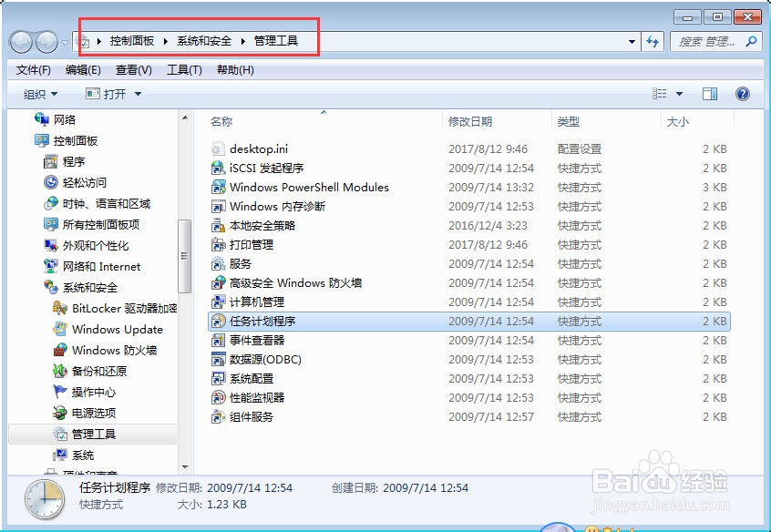The image size is (771, 532).
Task: Open the 帮助 question mark icon
Action: (x=743, y=93)
